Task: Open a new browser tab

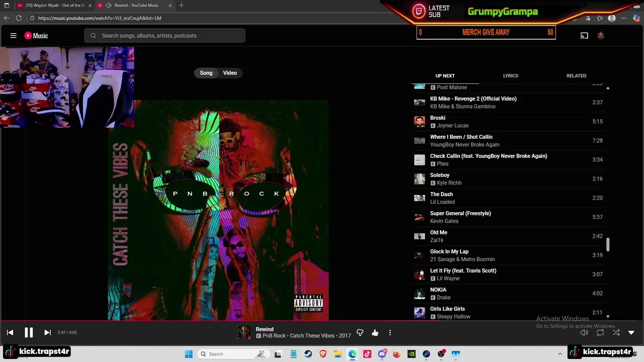Action: tap(181, 5)
